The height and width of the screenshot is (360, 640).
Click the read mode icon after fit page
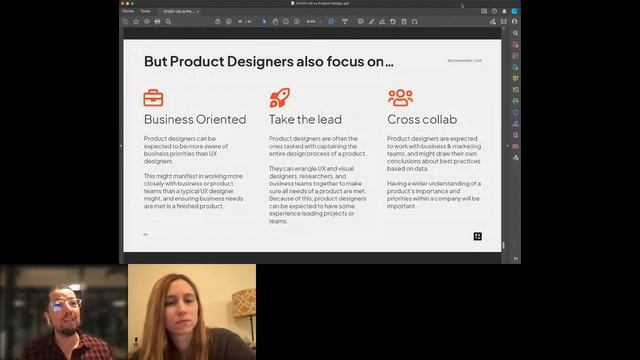click(x=345, y=21)
